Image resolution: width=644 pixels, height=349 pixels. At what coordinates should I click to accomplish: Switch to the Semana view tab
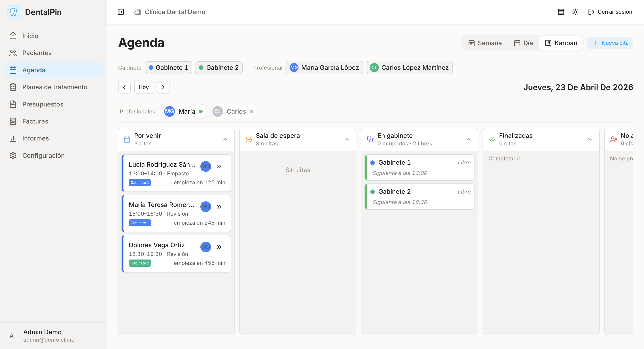485,43
